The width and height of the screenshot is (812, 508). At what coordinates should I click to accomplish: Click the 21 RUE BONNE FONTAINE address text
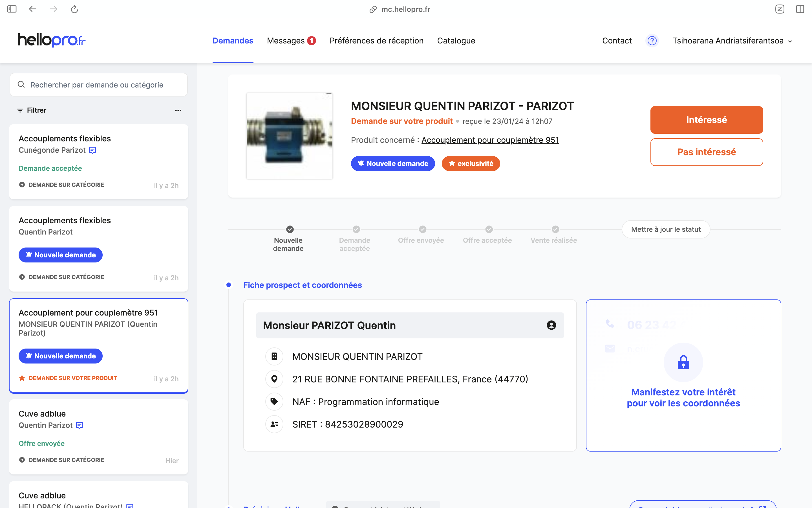[410, 379]
